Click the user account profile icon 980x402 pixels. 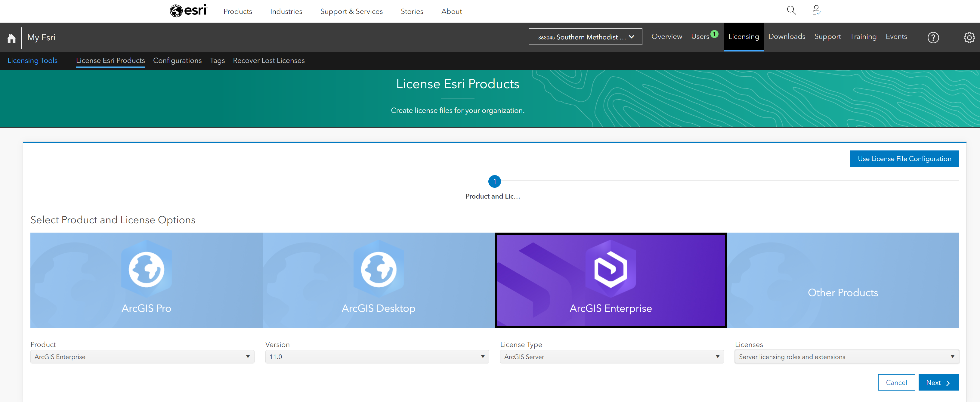coord(816,10)
